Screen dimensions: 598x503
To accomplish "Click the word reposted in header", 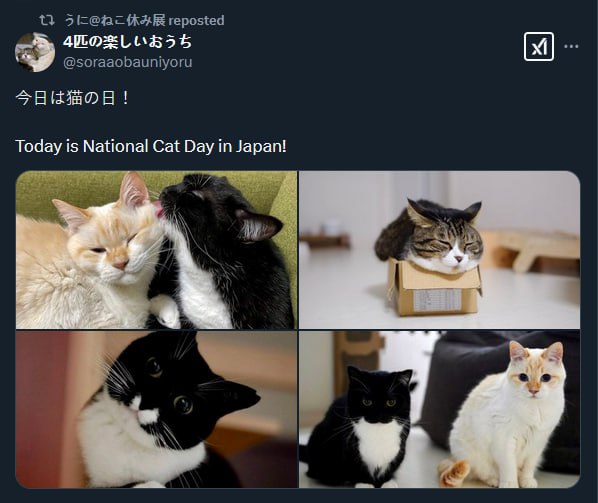I will click(196, 21).
